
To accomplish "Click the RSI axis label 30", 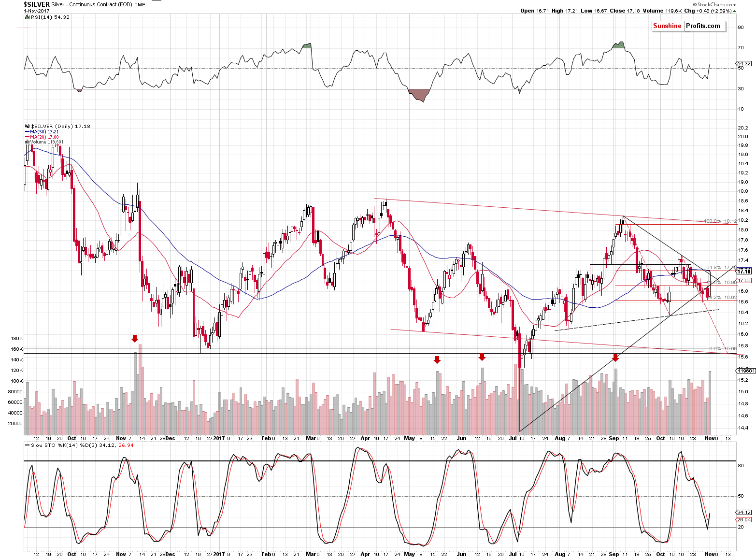I will (741, 89).
